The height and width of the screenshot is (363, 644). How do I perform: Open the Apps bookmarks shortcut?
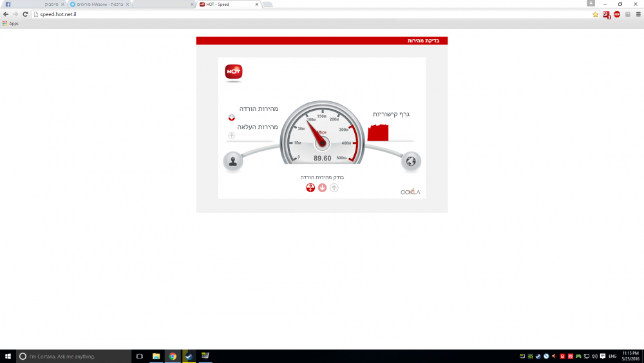(x=10, y=23)
